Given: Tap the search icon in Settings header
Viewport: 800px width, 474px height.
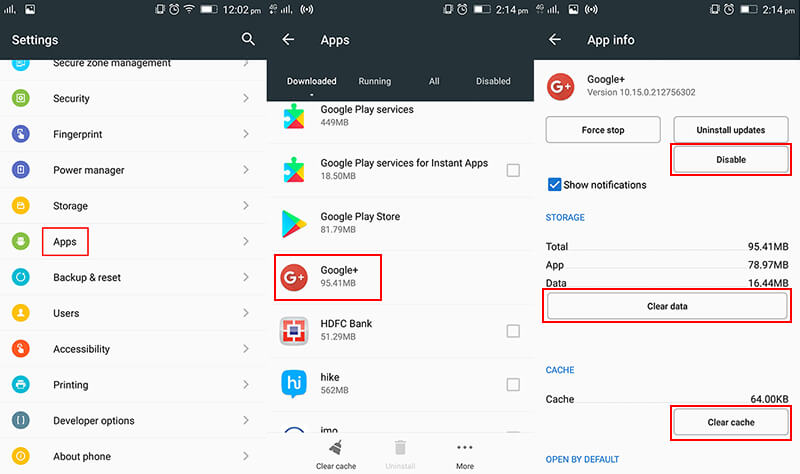Looking at the screenshot, I should (x=248, y=39).
